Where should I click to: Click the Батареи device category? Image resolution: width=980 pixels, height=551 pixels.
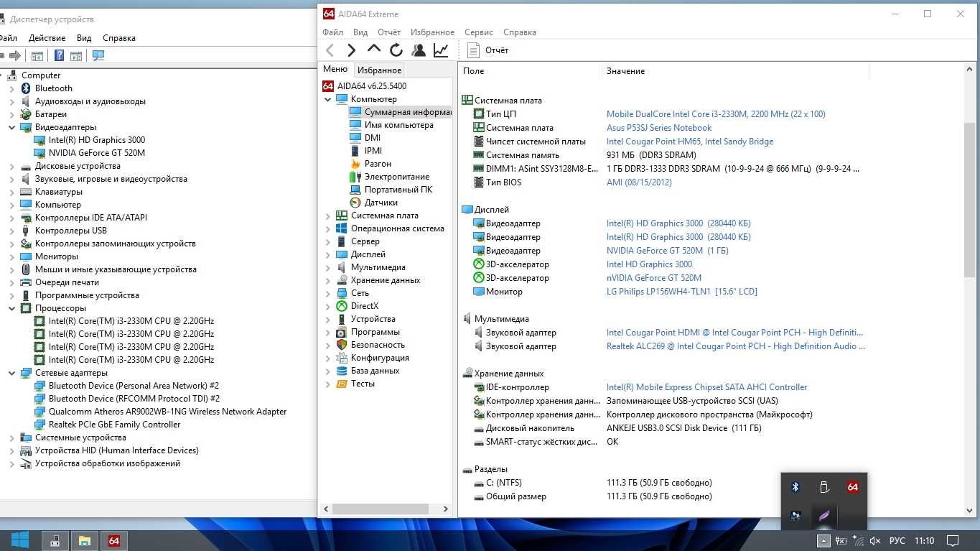coord(43,114)
